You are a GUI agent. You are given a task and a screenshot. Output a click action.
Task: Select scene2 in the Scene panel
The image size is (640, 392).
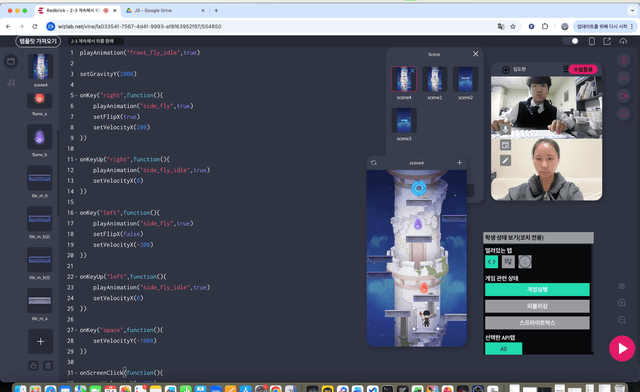click(465, 79)
